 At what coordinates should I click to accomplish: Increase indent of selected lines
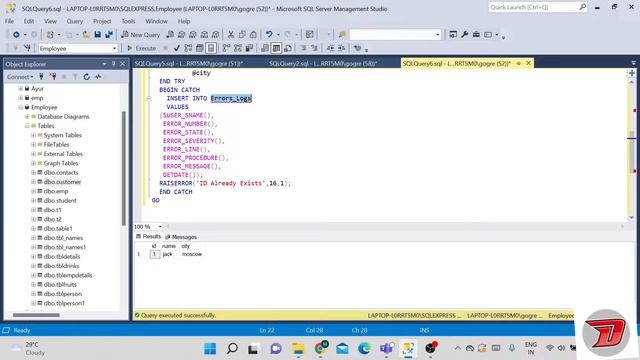pyautogui.click(x=341, y=48)
